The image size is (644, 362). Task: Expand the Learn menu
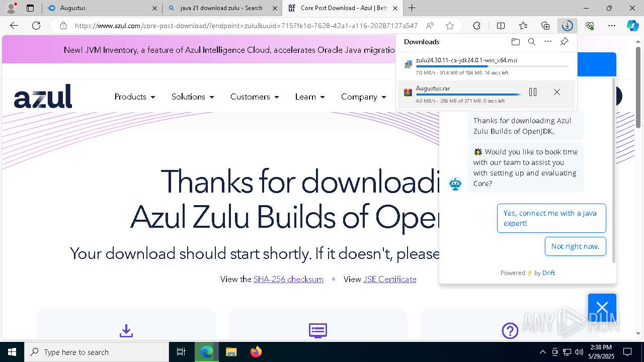310,97
